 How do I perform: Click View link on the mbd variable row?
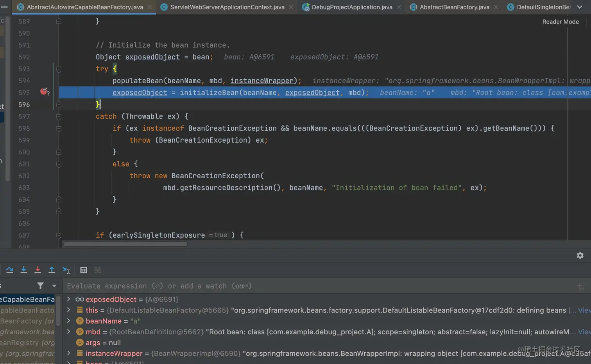click(x=585, y=332)
